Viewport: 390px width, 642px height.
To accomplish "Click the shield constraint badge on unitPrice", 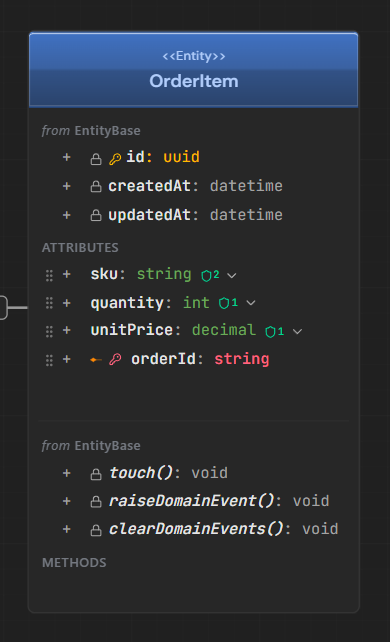I will (275, 331).
